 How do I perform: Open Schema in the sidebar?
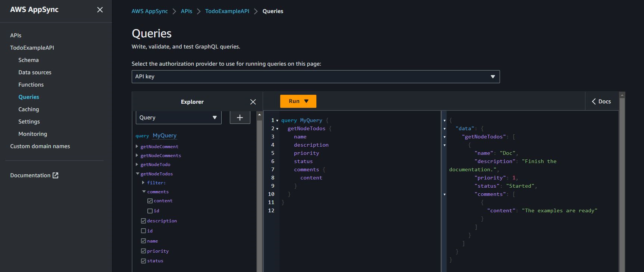click(28, 60)
